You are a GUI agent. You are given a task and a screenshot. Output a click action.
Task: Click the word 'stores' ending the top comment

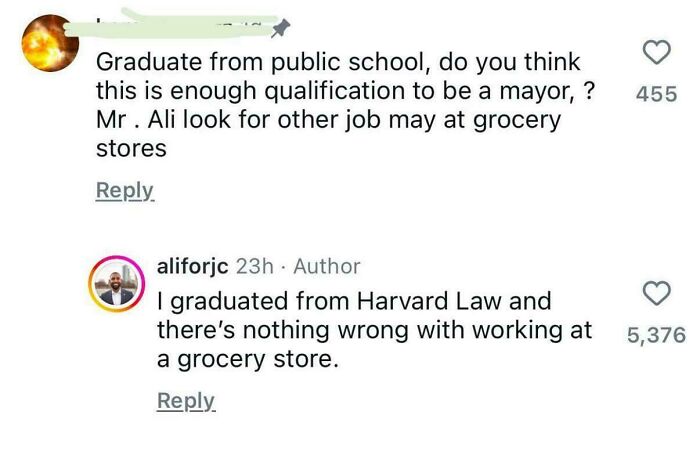(x=130, y=149)
